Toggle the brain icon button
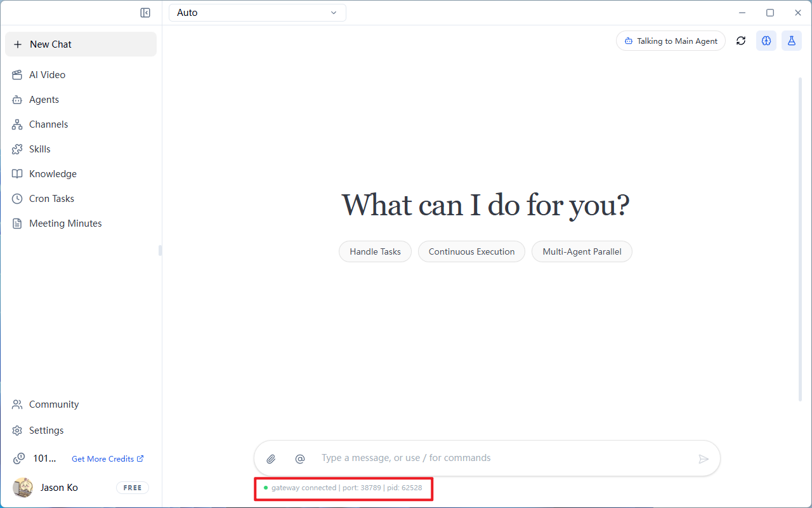812x508 pixels. [766, 41]
